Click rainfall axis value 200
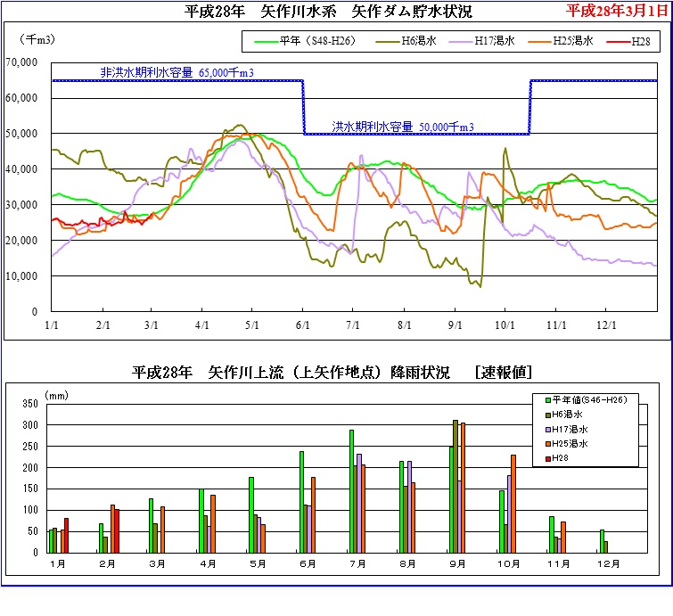Screen dimensions: 673x616 [30, 467]
